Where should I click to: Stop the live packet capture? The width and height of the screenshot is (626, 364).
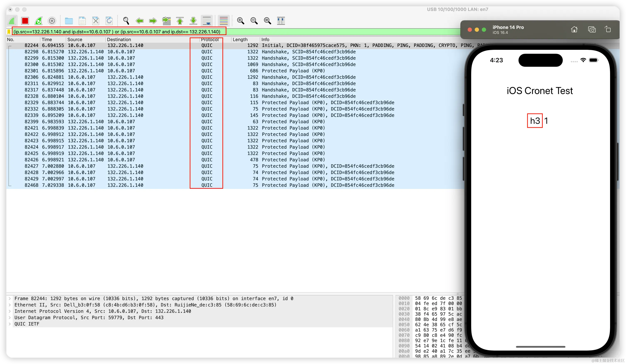point(25,21)
